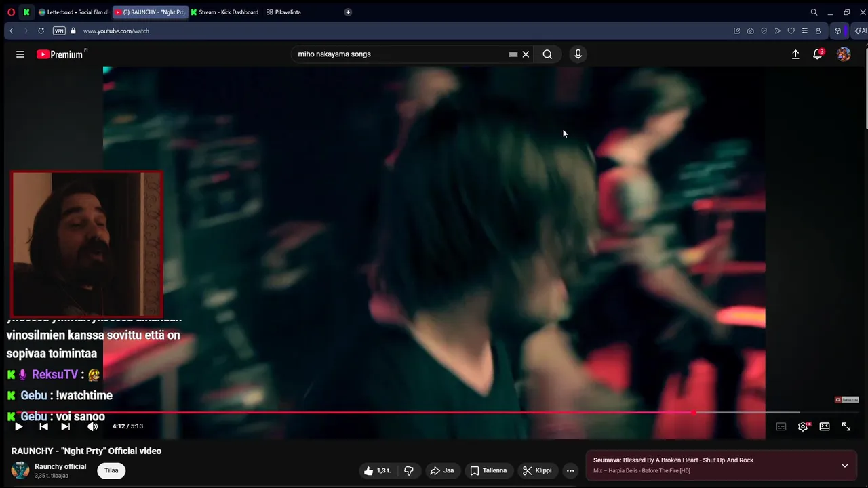Like the video (1,3 t.)
This screenshot has width=868, height=488.
(x=377, y=470)
